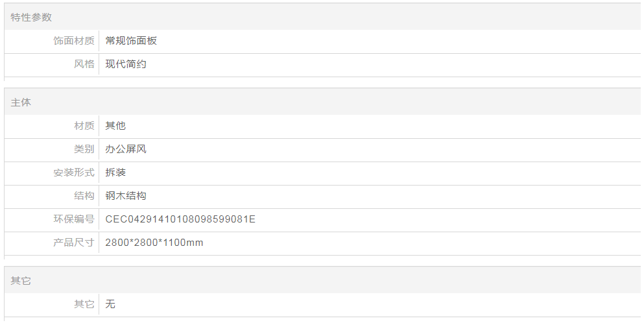Click the 特性参数 section header
Screen dimensions: 644x325
(31, 18)
